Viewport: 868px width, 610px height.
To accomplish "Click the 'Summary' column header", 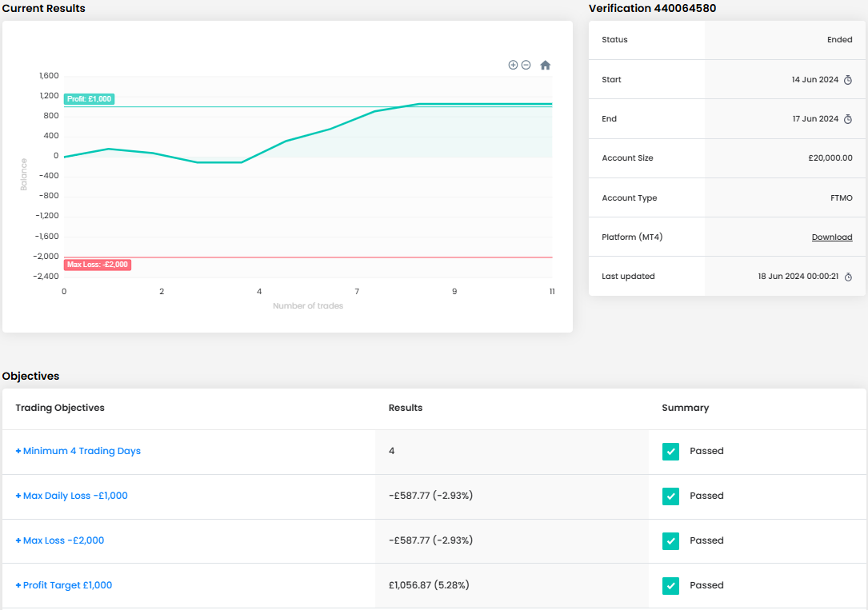I will click(x=686, y=408).
